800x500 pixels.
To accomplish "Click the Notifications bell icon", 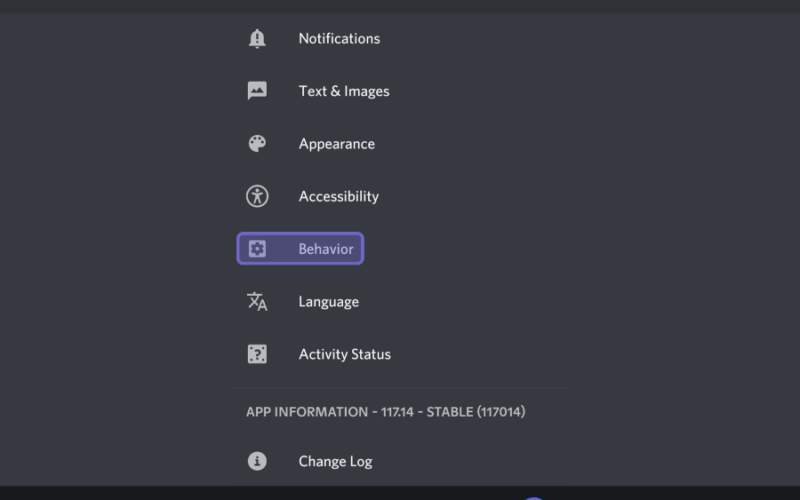I will click(257, 39).
